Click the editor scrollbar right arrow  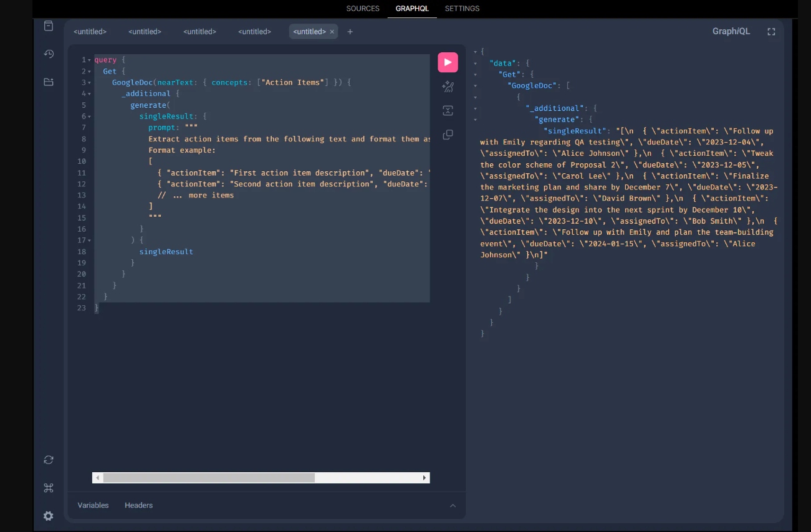point(425,478)
